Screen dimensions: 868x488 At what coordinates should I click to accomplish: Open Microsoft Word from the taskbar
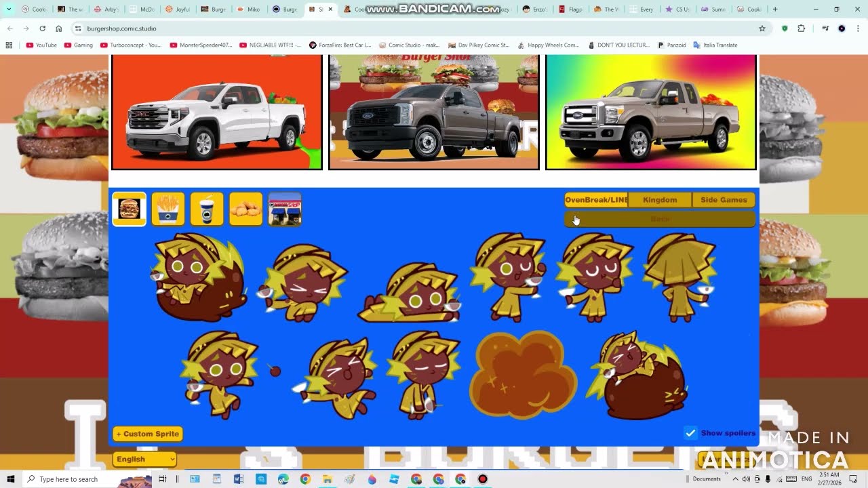(x=239, y=479)
